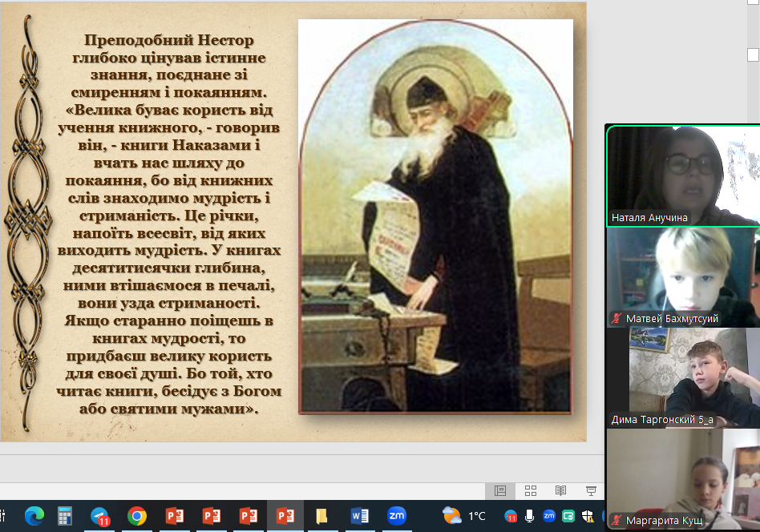Open File Explorer folder icon in taskbar
The width and height of the screenshot is (760, 532).
click(321, 516)
